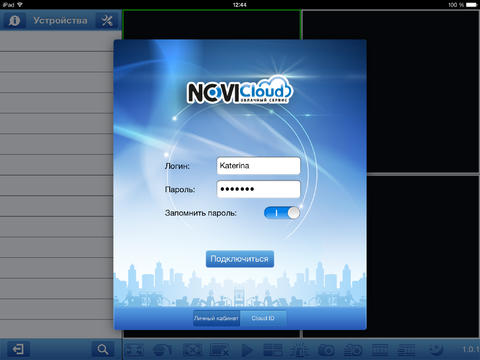The image size is (480, 360).
Task: Click the PTZ globe rotation icon
Action: pyautogui.click(x=162, y=350)
